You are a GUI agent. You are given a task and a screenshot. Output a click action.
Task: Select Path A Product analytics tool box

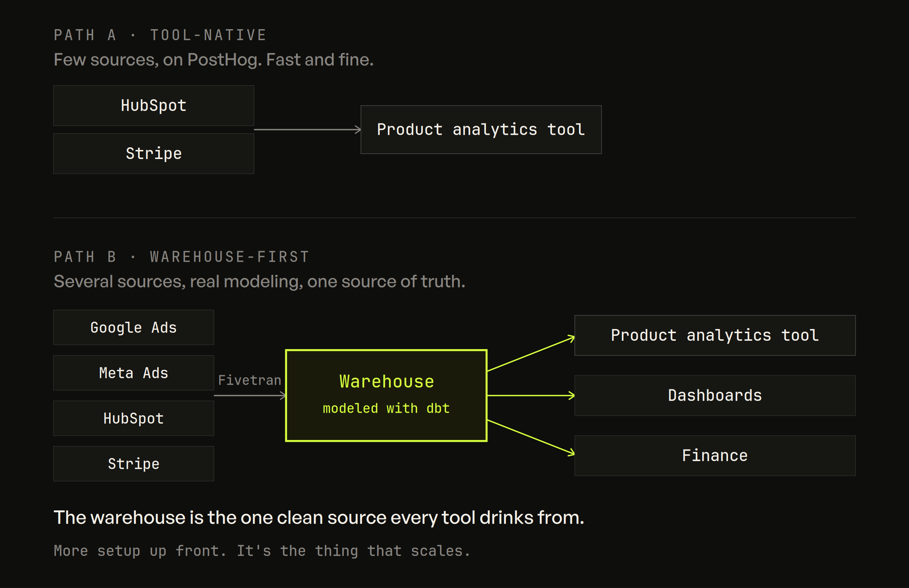click(x=481, y=129)
